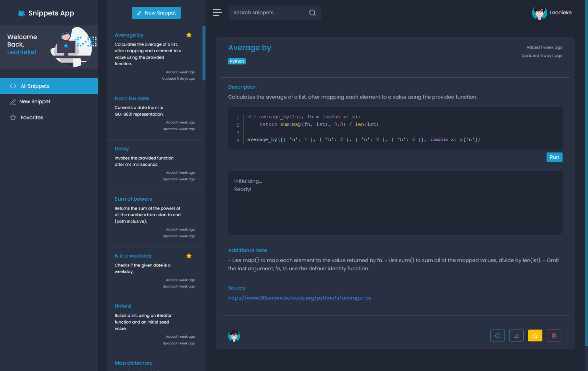588x371 pixels.
Task: Open Leonieke user profile avatar
Action: [539, 13]
